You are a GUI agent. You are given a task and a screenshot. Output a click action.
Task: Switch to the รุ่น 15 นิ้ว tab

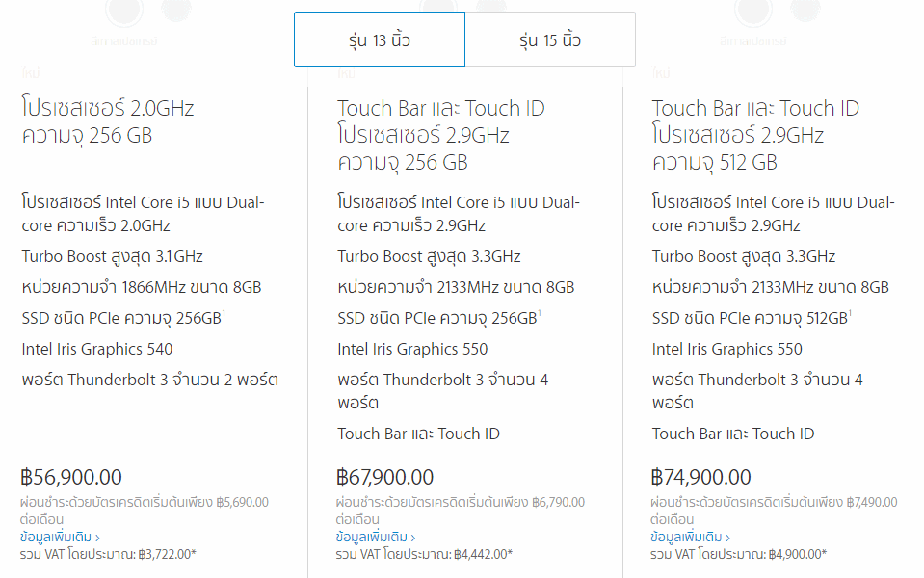(550, 39)
